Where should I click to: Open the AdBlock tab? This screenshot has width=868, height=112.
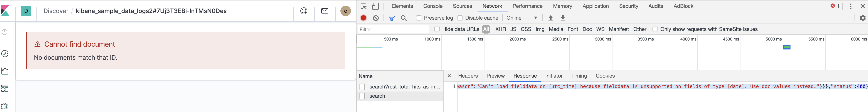pos(683,6)
